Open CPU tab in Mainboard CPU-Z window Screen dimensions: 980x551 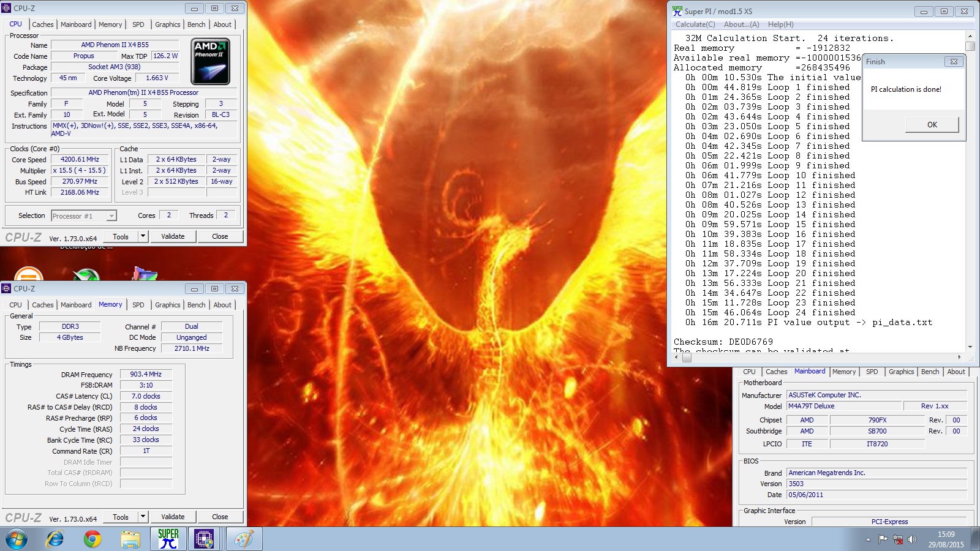749,372
